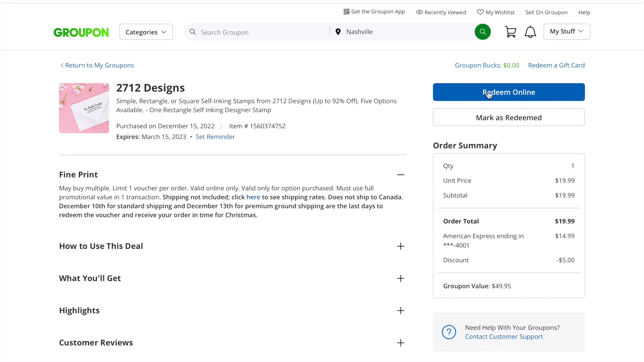Click the Groupon logo
644x362 pixels.
click(x=81, y=32)
